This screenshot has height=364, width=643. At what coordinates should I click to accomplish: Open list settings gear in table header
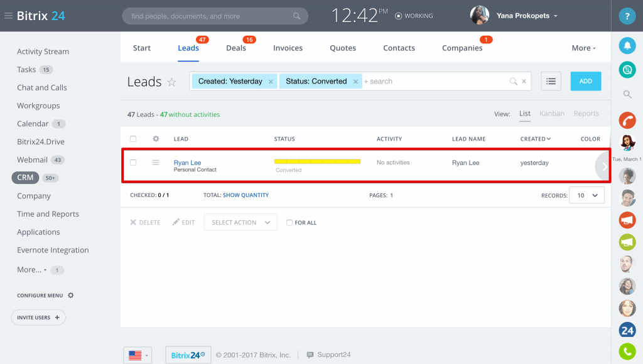coord(156,139)
